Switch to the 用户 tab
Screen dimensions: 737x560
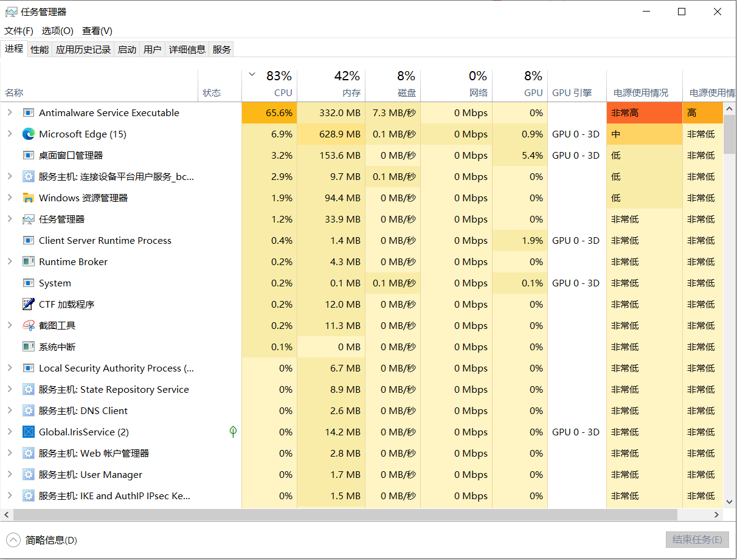153,50
